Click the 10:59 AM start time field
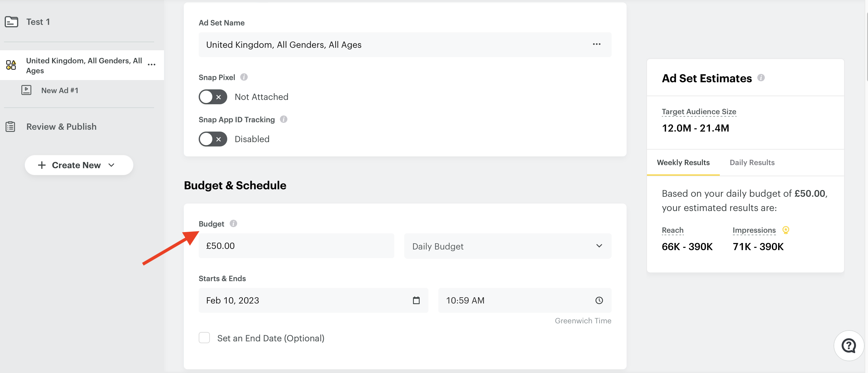The height and width of the screenshot is (373, 868). coord(524,300)
